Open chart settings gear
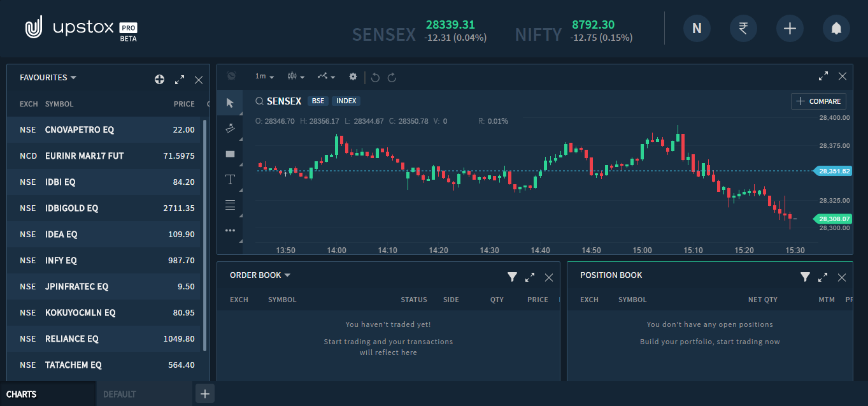This screenshot has height=406, width=868. [353, 76]
